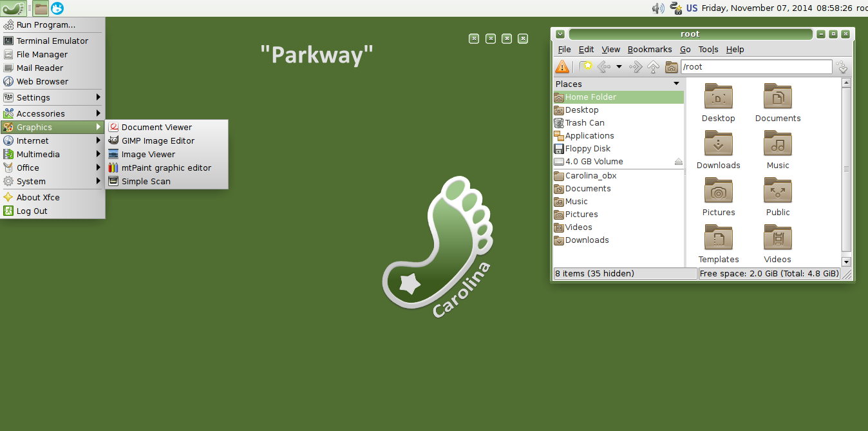Expand the Settings submenu
Screen dimensions: 868x431
[x=52, y=97]
